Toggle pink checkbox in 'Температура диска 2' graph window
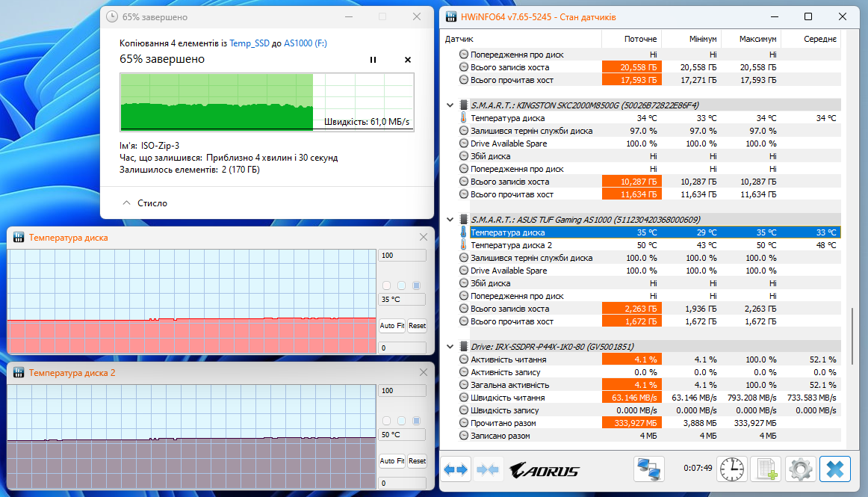Viewport: 868px width, 497px height. click(x=386, y=421)
